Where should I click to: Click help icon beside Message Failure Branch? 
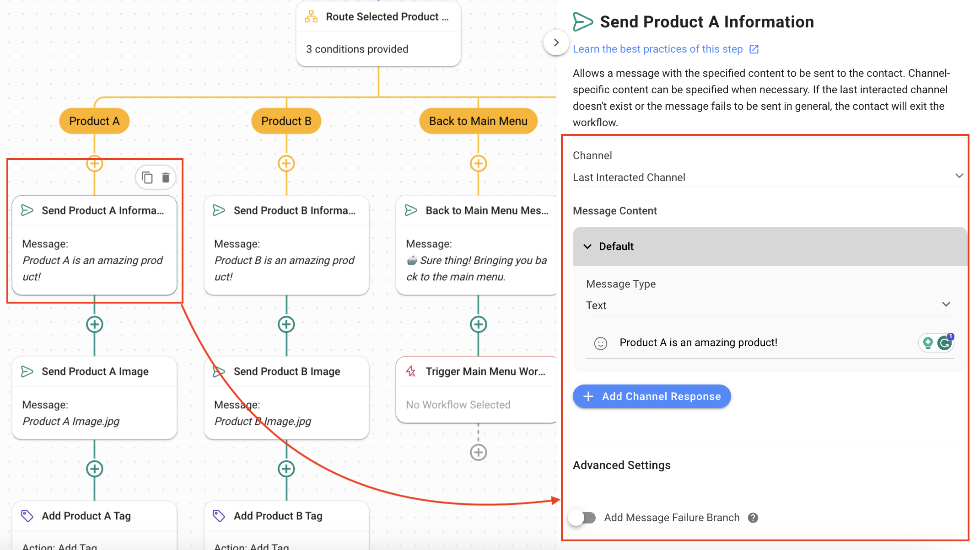pyautogui.click(x=753, y=518)
